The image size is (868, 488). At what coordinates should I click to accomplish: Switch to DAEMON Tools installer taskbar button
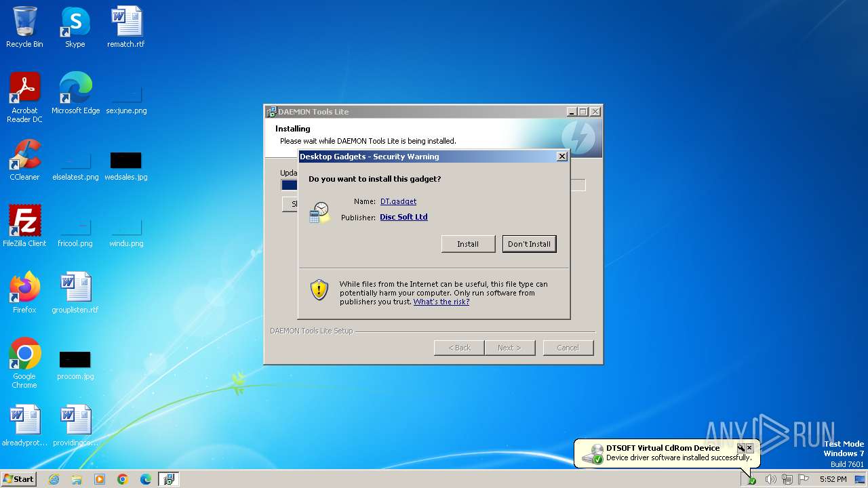pyautogui.click(x=169, y=479)
